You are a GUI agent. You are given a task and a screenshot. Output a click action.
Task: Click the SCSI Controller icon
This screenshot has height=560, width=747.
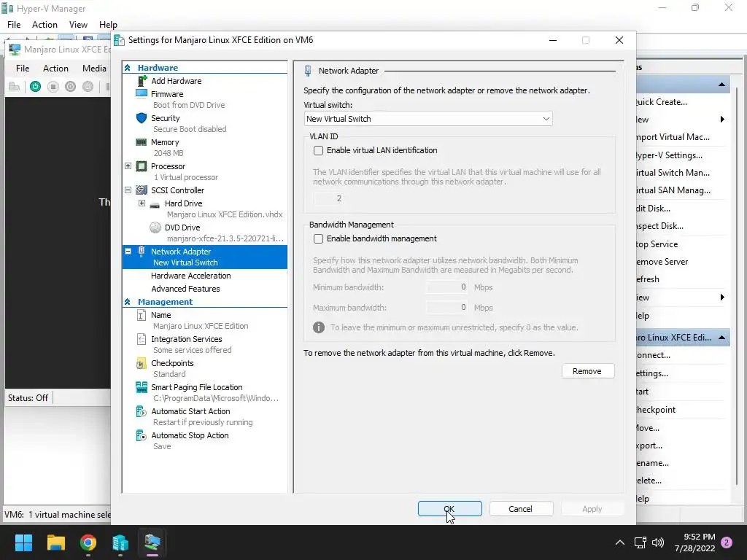[142, 190]
